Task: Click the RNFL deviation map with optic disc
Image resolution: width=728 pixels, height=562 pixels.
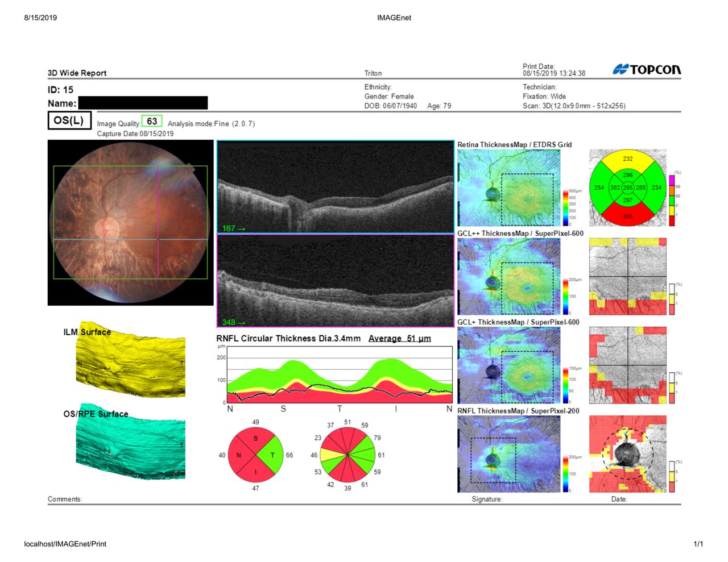Action: coord(627,454)
